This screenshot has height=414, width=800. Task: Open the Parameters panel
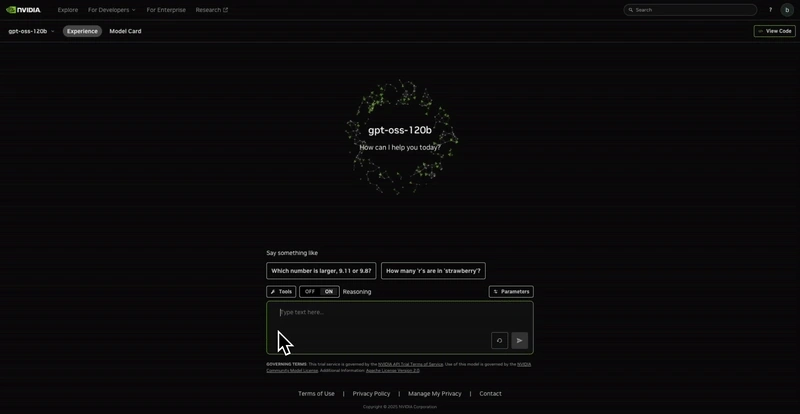[511, 291]
